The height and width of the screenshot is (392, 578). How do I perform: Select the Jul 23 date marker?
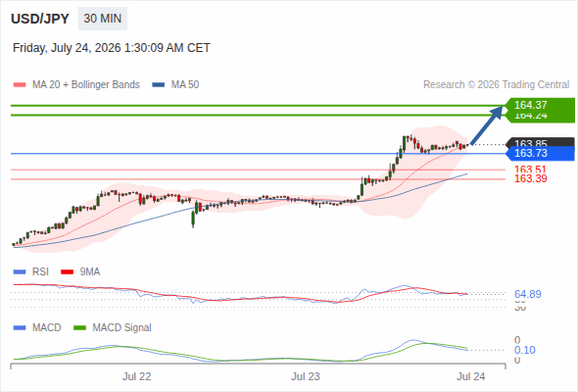coord(306,376)
